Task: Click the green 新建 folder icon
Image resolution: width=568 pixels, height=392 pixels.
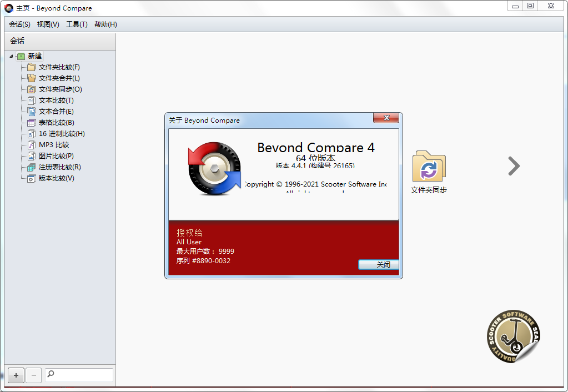Action: click(21, 56)
